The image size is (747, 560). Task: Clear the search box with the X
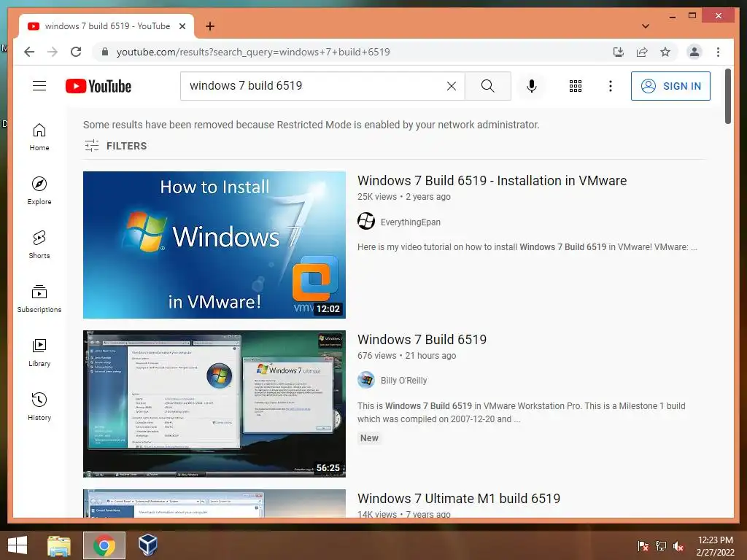point(451,86)
